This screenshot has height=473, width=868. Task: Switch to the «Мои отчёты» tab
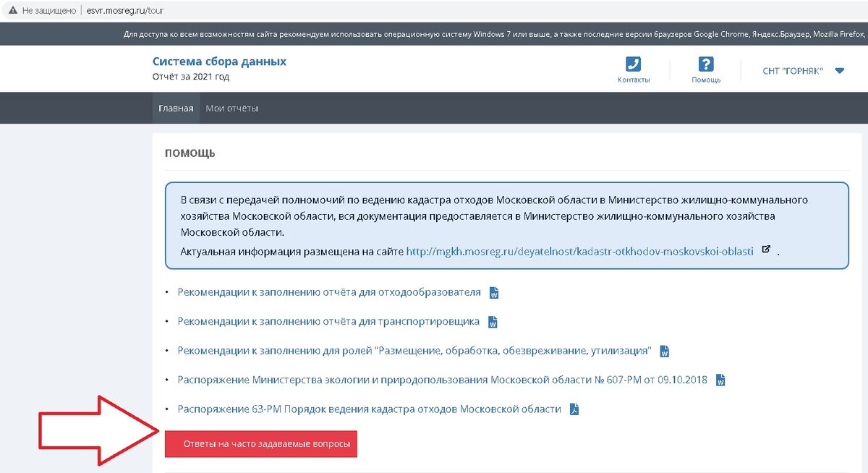point(231,108)
